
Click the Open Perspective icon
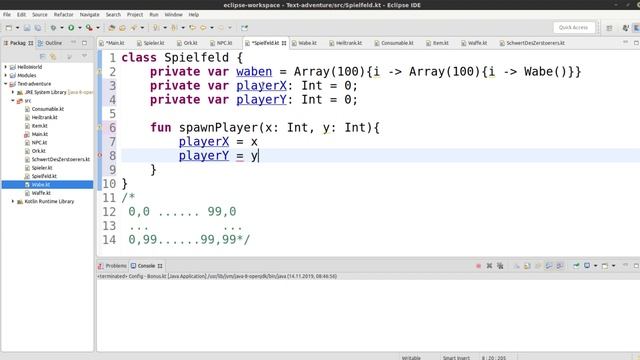point(609,28)
